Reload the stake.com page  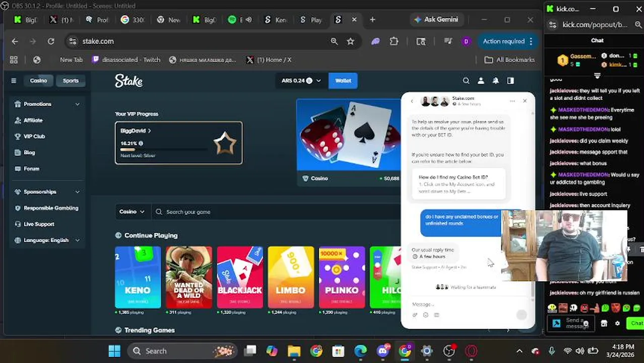(51, 41)
